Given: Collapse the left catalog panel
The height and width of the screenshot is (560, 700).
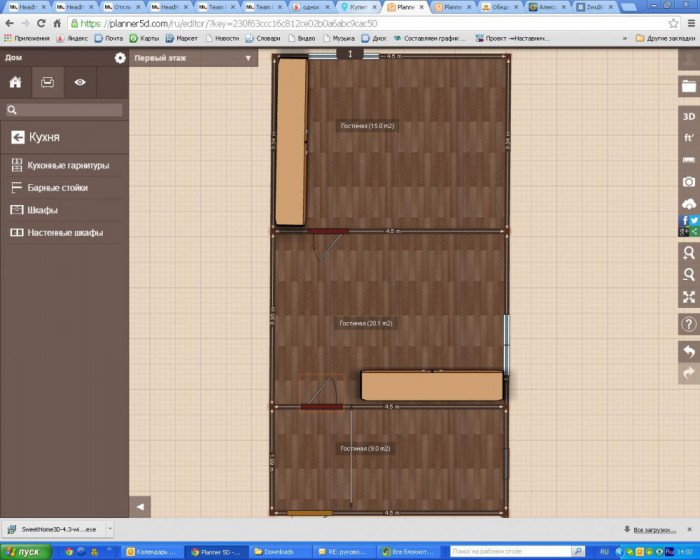Looking at the screenshot, I should coord(140,507).
